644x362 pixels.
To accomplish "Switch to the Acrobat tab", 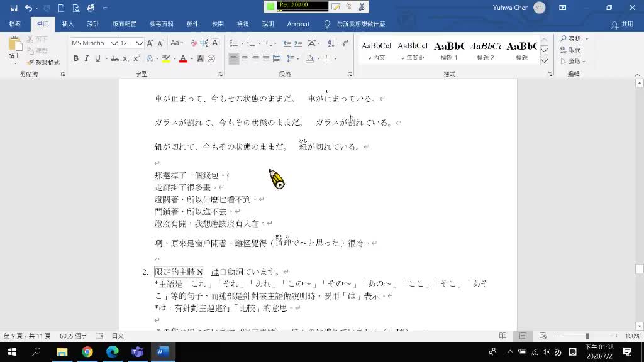I will 298,25.
